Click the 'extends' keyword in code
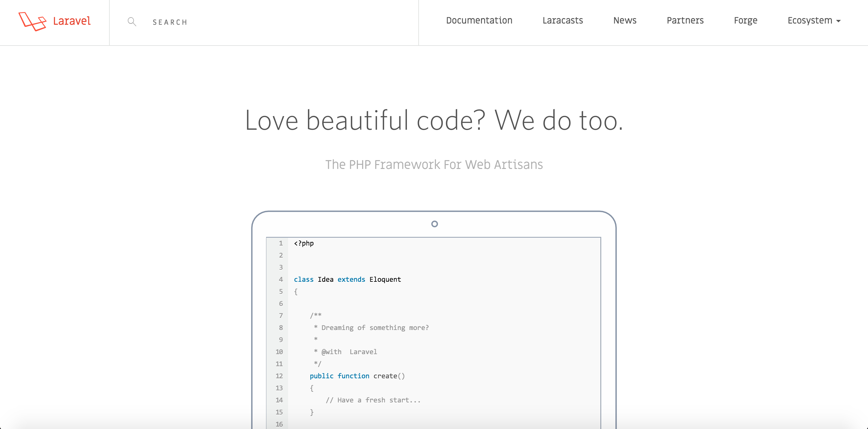This screenshot has width=868, height=429. tap(351, 279)
